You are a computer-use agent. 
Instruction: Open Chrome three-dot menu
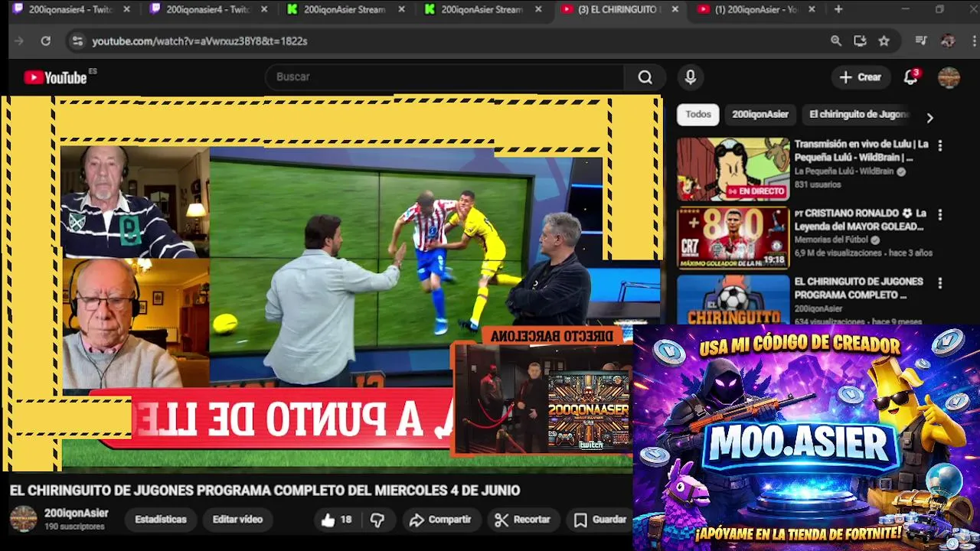(974, 41)
